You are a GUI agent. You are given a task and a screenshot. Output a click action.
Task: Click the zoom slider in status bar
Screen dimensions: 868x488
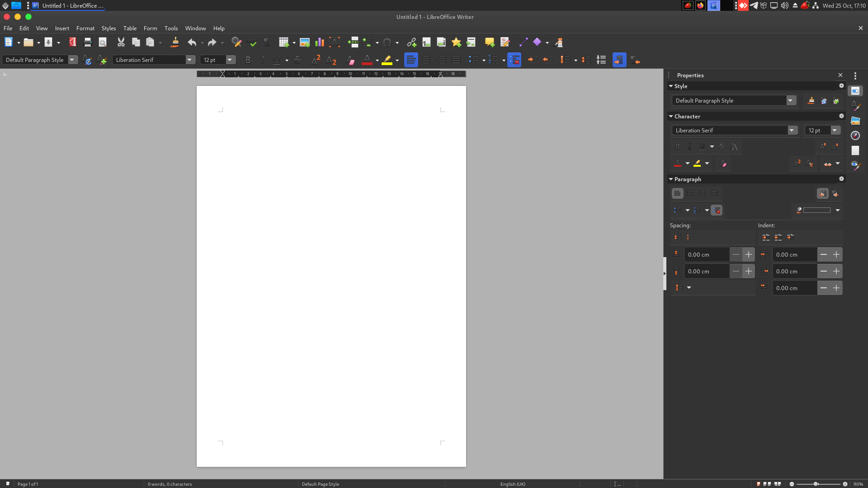click(x=818, y=484)
